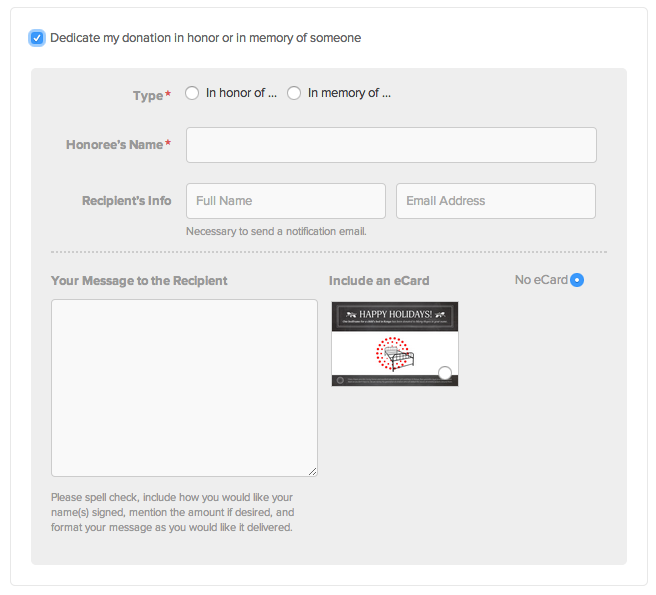Focus the Honoree's Name input field
The image size is (656, 595).
pyautogui.click(x=391, y=145)
